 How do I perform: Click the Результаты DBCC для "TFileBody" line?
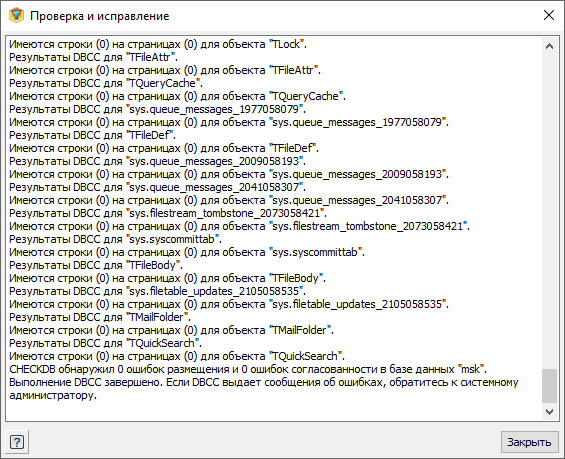point(96,265)
